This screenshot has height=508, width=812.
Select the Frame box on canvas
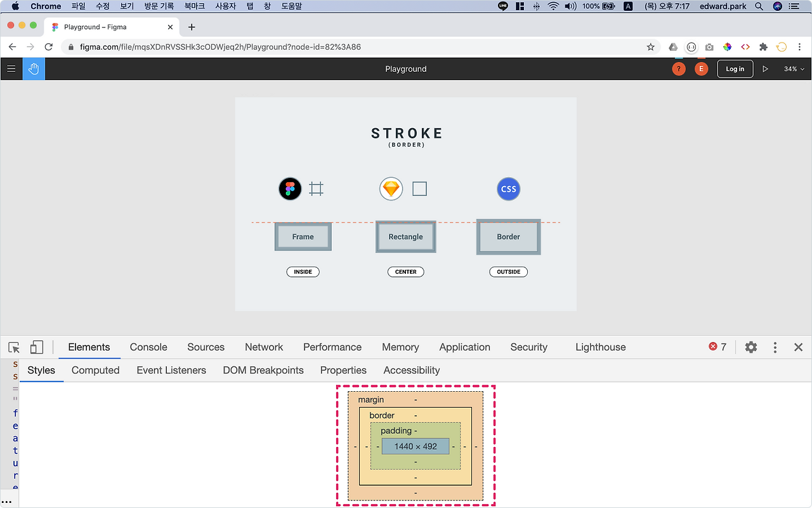pos(303,237)
